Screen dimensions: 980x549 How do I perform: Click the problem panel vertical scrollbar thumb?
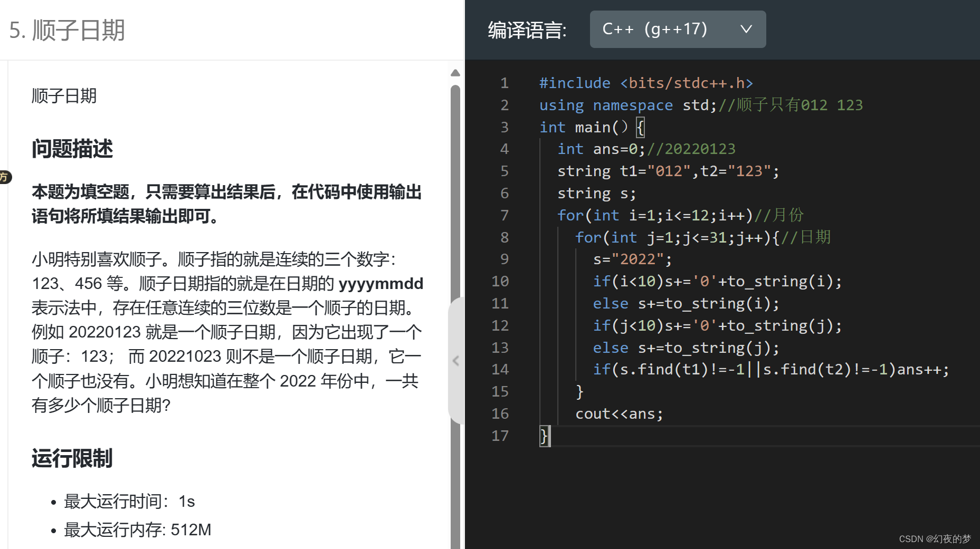(x=455, y=316)
